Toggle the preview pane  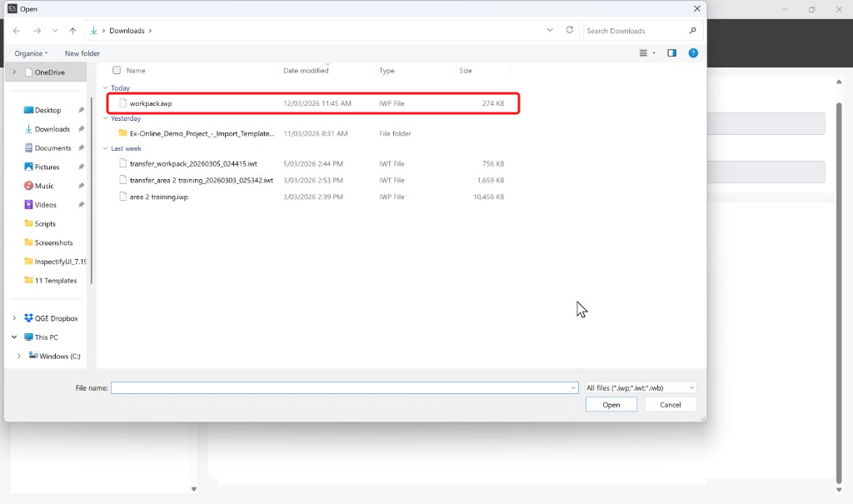[x=672, y=52]
